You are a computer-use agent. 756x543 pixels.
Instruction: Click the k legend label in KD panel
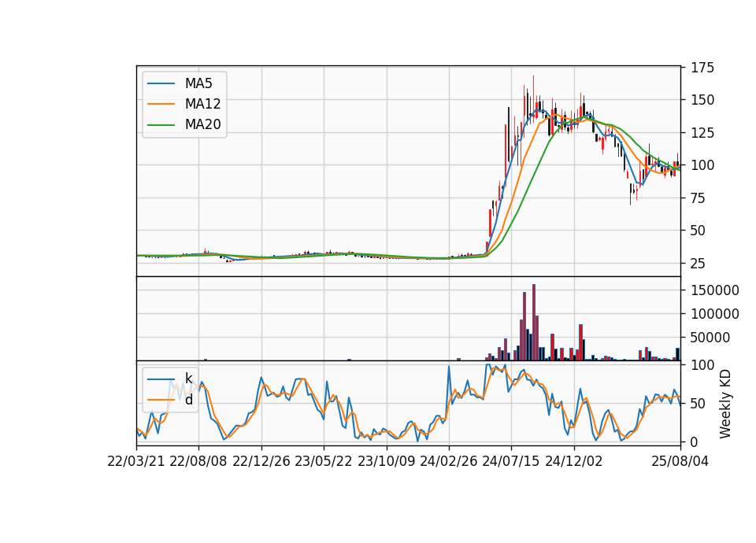click(188, 379)
